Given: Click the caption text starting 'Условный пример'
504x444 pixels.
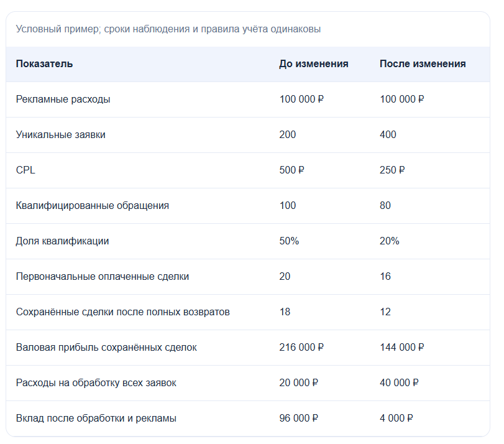Looking at the screenshot, I should (168, 29).
